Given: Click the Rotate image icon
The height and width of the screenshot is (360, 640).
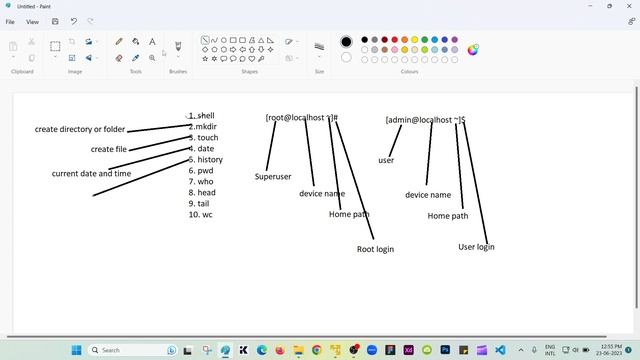Looking at the screenshot, I should tap(88, 42).
